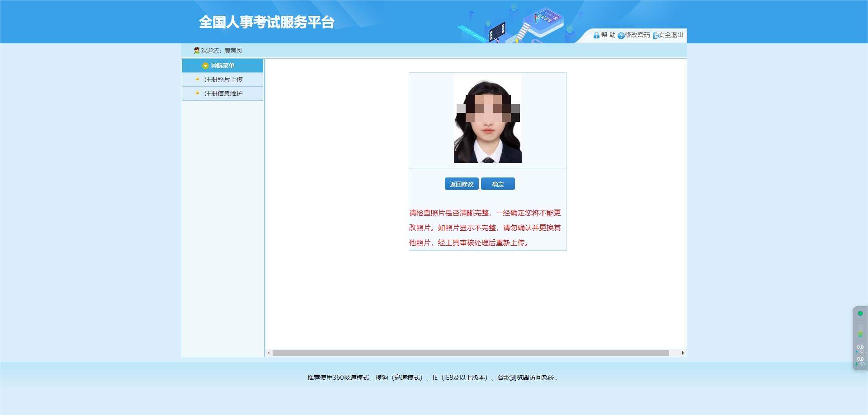Select 注册信息维护 in the navigation menu
This screenshot has width=868, height=415.
[x=223, y=93]
